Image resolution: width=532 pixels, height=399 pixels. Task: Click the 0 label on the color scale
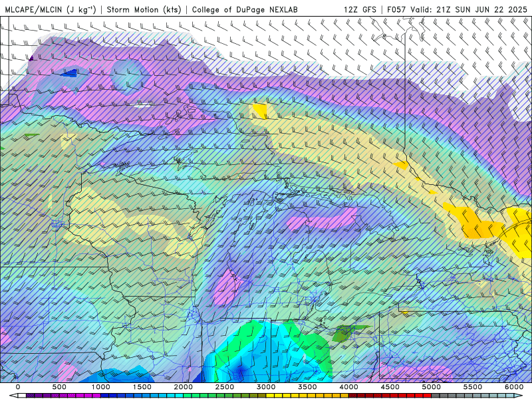coord(18,387)
